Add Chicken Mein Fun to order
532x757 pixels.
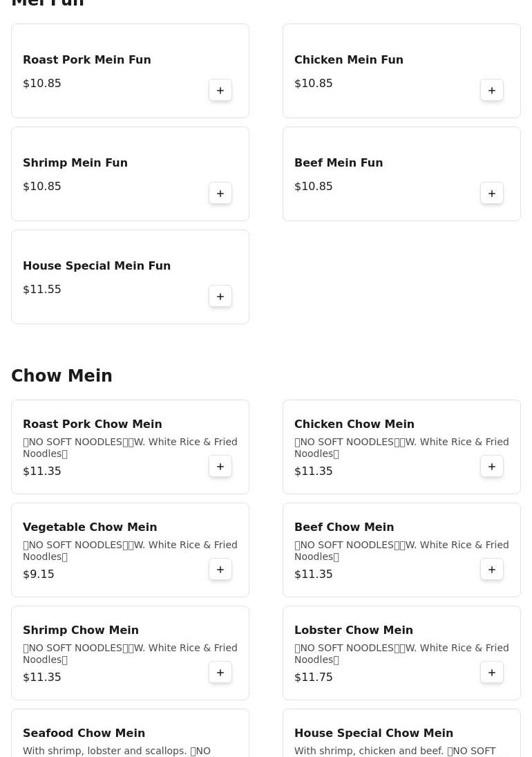[492, 91]
